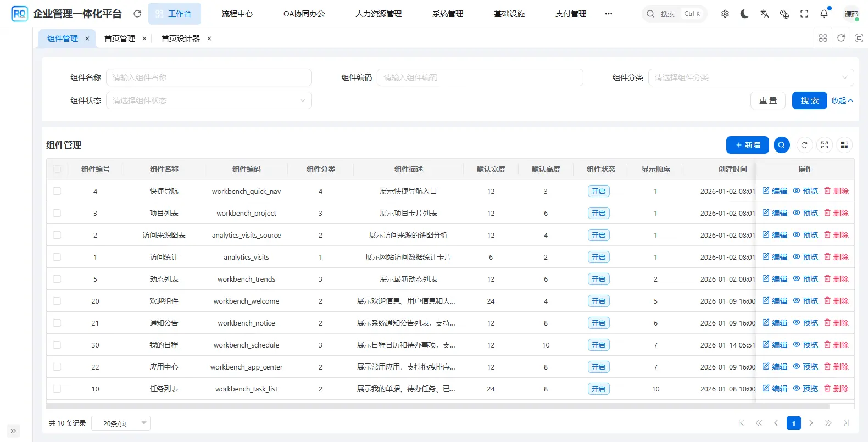
Task: Select the 欢迎组件 row checkbox
Action: 57,301
